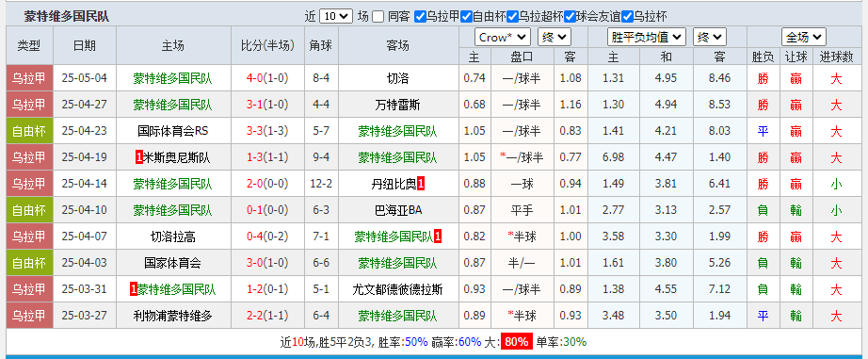Image resolution: width=868 pixels, height=359 pixels.
Task: Select the odds value 7.12
Action: click(x=719, y=289)
